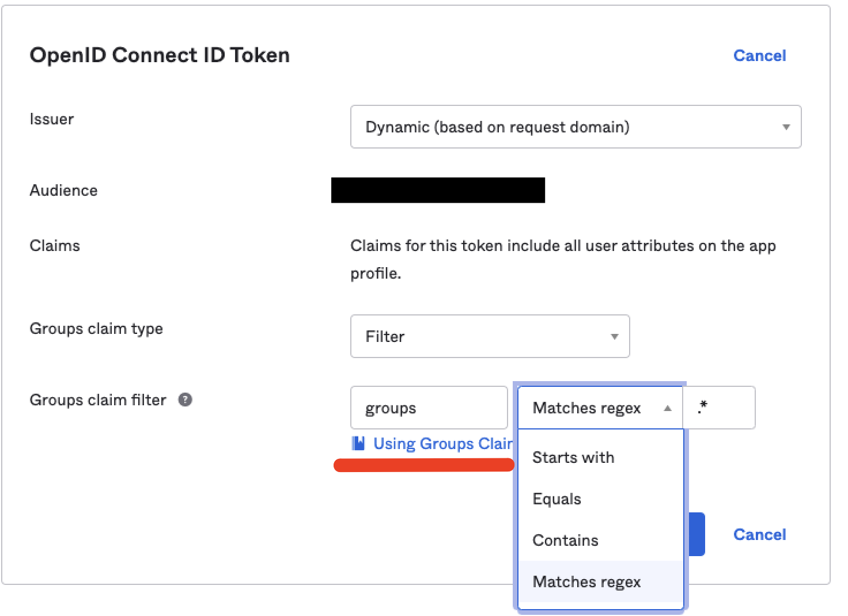The width and height of the screenshot is (848, 616).
Task: Open the match condition dropdown showing Matches regex
Action: click(588, 408)
